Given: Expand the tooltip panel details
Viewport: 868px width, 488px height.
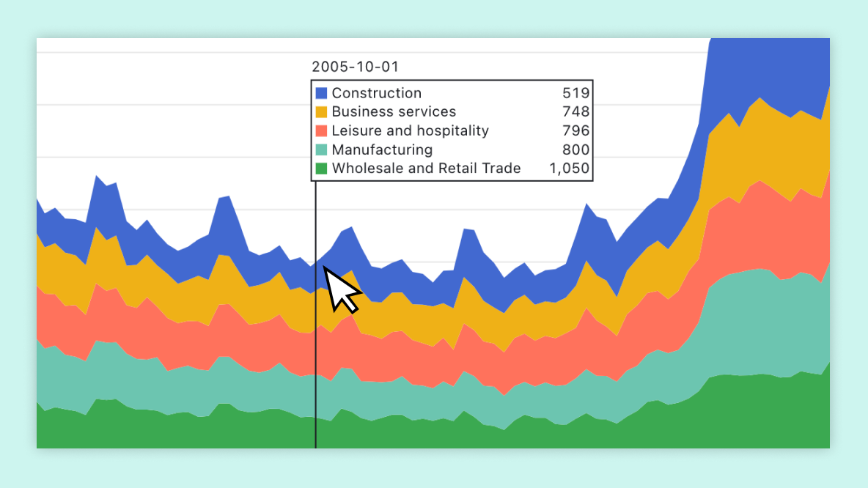Looking at the screenshot, I should point(452,129).
